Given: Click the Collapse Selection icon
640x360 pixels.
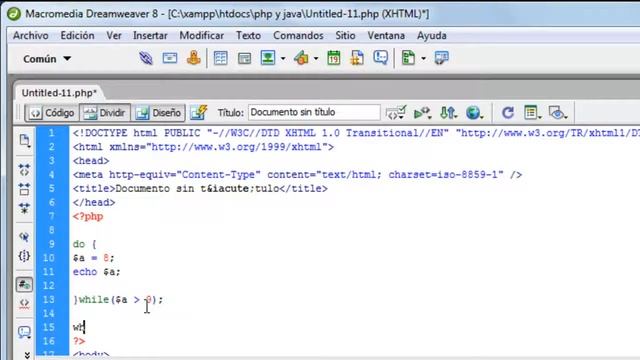Looking at the screenshot, I should click(x=24, y=189).
